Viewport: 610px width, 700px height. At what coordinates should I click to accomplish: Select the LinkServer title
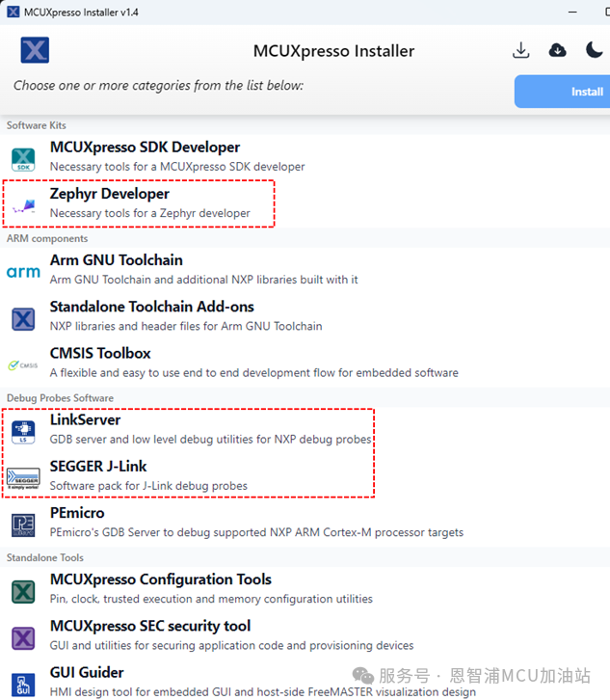click(85, 419)
